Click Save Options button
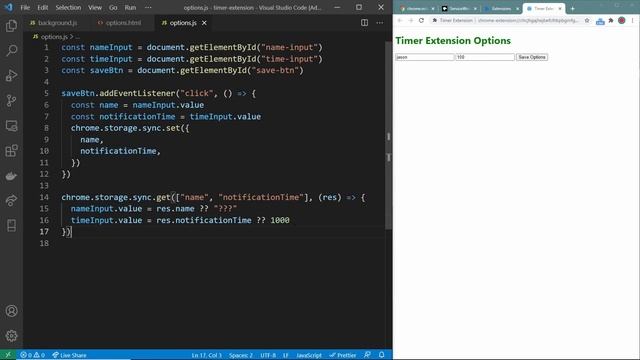Viewport: 640px width, 360px height. [532, 57]
